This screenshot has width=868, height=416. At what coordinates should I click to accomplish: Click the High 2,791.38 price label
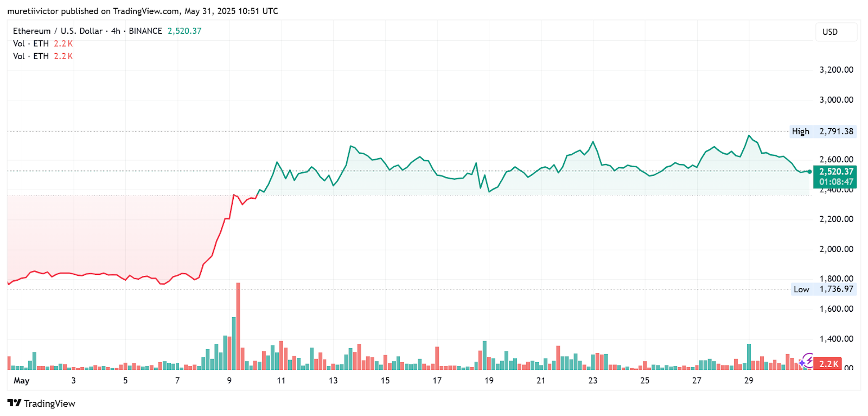tap(824, 131)
